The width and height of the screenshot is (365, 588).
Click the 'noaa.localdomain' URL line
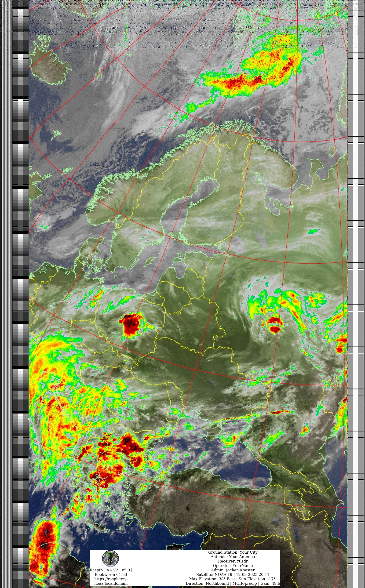[111, 583]
